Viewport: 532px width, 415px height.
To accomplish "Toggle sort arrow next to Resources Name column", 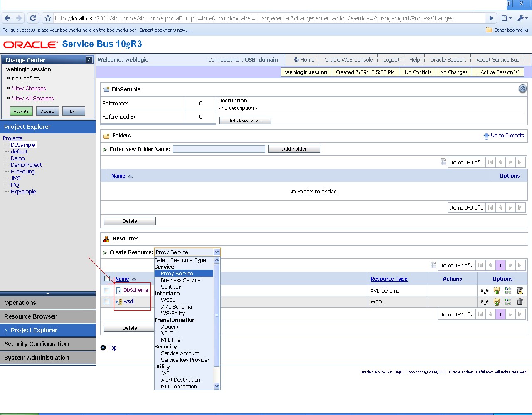I will coord(134,279).
